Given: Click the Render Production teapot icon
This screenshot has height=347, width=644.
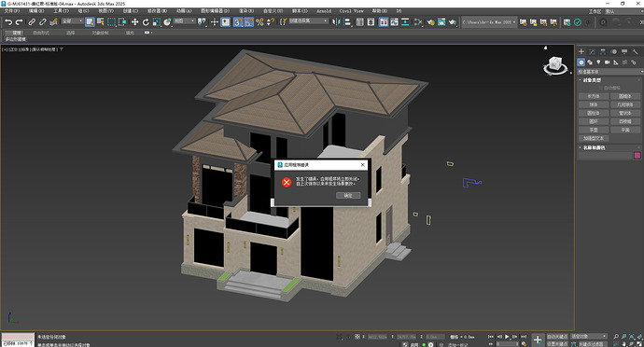Looking at the screenshot, I should (x=452, y=22).
